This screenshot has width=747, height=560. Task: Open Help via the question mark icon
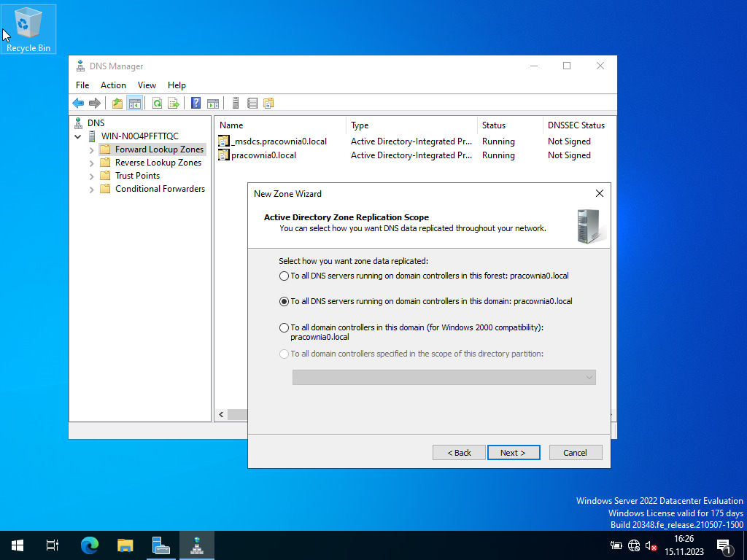click(196, 103)
